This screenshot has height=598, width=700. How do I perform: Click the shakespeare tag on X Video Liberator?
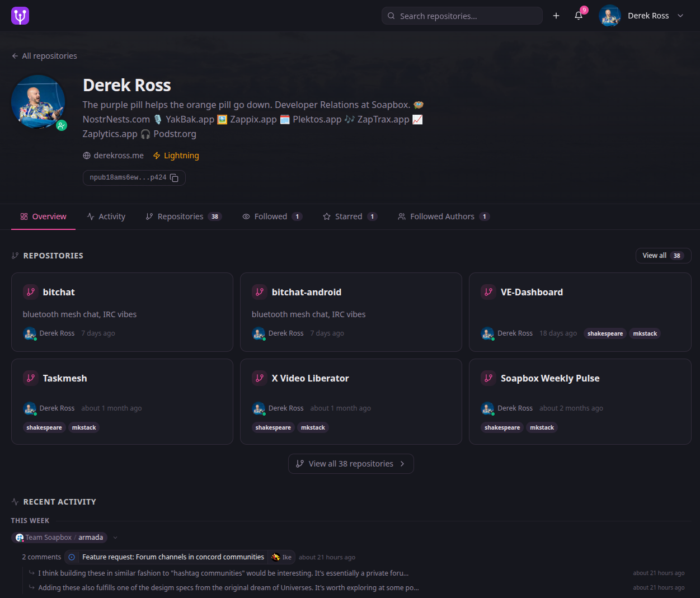pos(273,427)
